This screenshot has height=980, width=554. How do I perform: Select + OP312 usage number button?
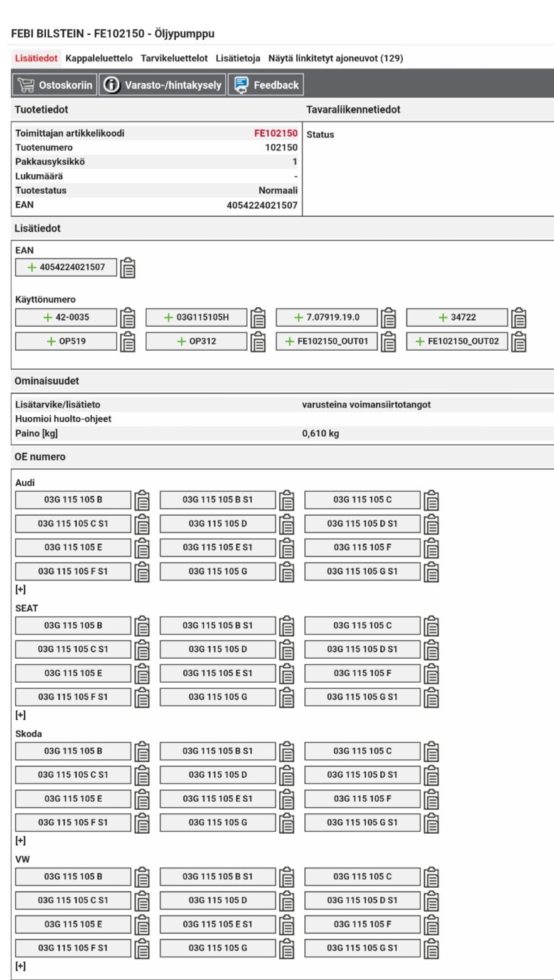[196, 341]
